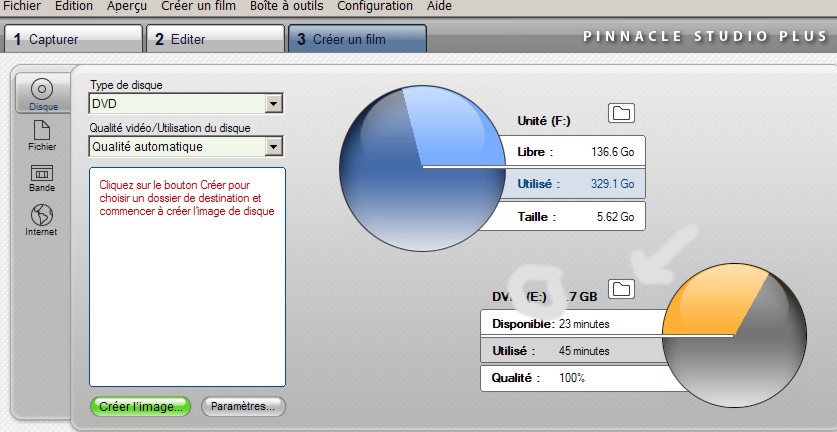837x432 pixels.
Task: Click the Disponible 23 minutes row
Action: (572, 324)
